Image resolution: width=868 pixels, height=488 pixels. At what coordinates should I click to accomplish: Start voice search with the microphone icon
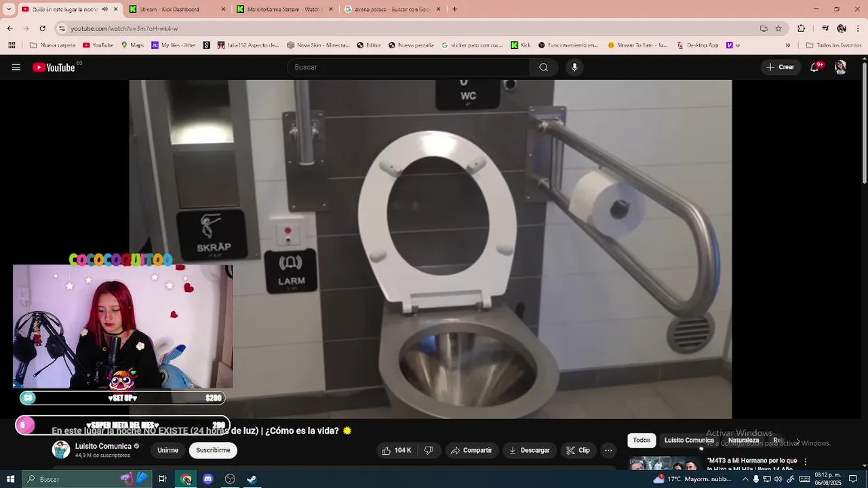[x=574, y=67]
